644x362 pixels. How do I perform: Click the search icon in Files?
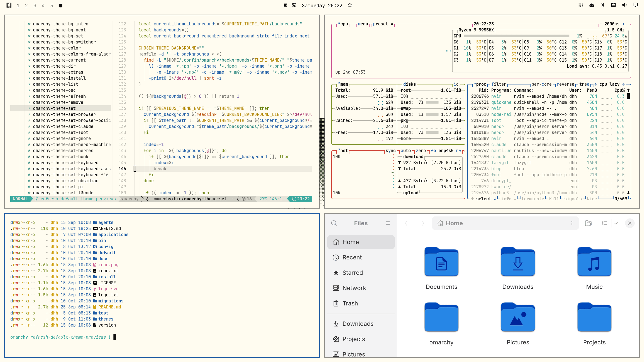point(334,223)
